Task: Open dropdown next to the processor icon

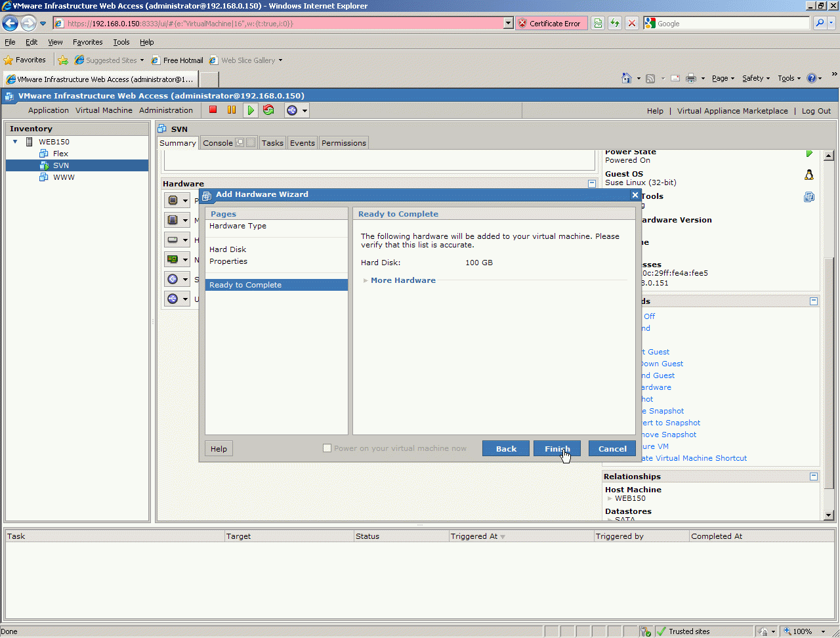Action: pyautogui.click(x=186, y=201)
